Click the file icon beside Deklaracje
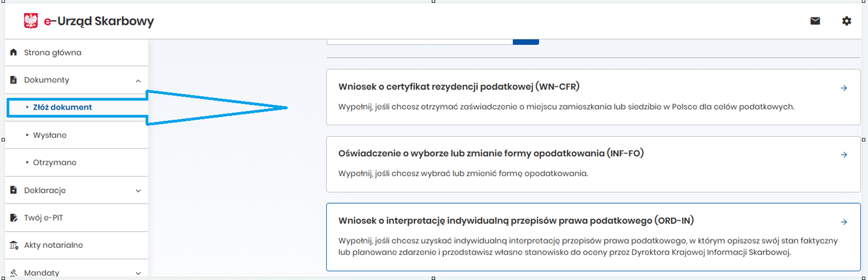Viewport: 868px width, 280px height. 14,190
